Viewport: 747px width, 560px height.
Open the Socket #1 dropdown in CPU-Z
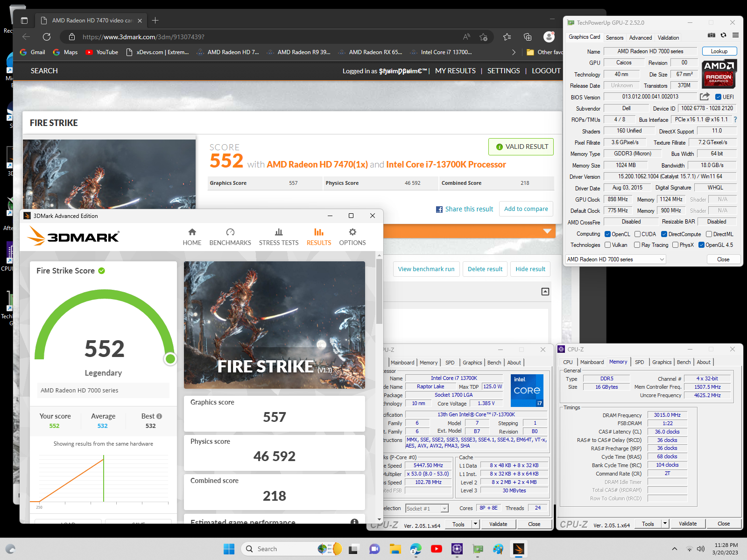(427, 509)
